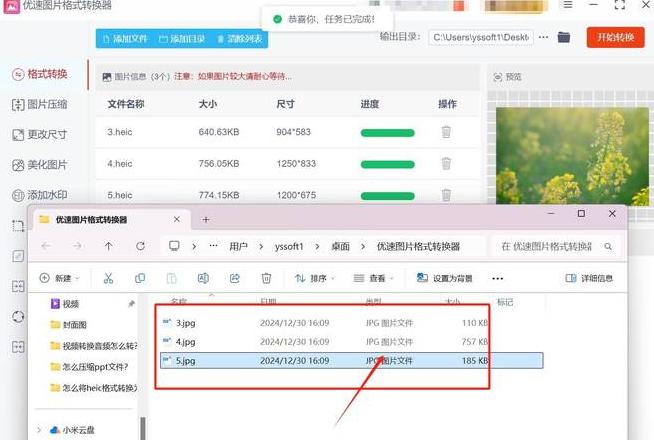Click the Copy icon in Explorer toolbar
The image size is (654, 440).
coord(140,278)
